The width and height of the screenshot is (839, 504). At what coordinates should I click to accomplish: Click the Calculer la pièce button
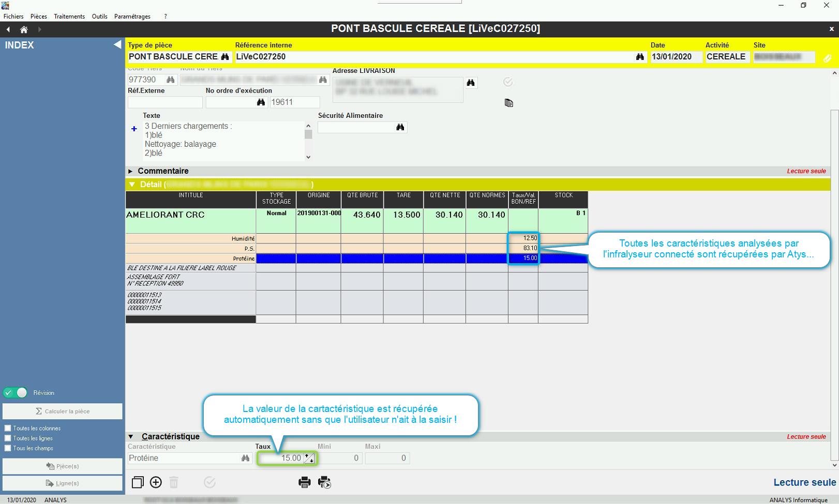[x=63, y=411]
